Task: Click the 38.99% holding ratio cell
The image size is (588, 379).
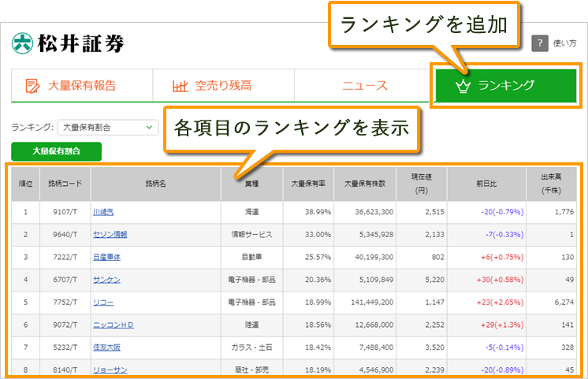Action: tap(308, 212)
